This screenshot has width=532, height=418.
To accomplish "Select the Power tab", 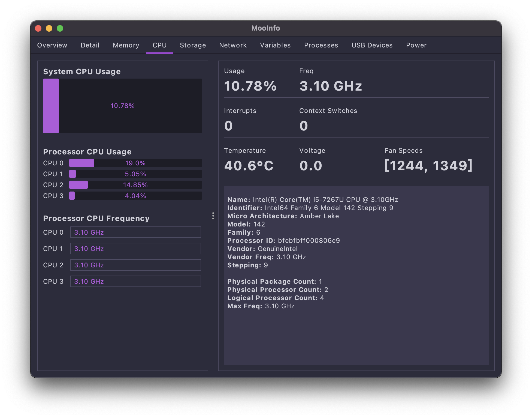I will click(416, 45).
